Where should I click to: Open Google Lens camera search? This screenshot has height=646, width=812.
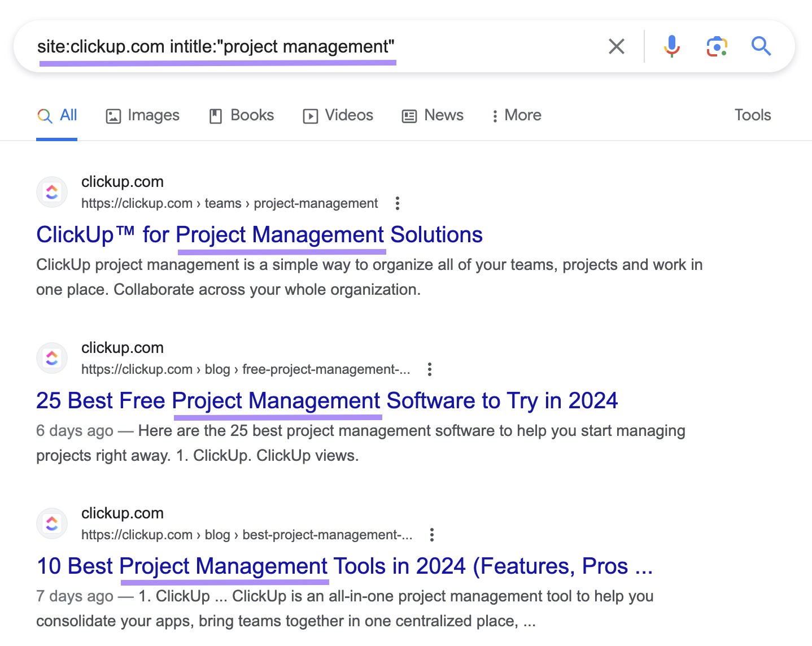[716, 46]
